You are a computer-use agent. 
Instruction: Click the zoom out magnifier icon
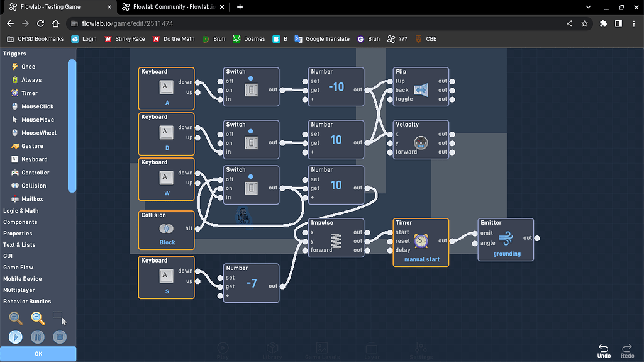(x=38, y=318)
